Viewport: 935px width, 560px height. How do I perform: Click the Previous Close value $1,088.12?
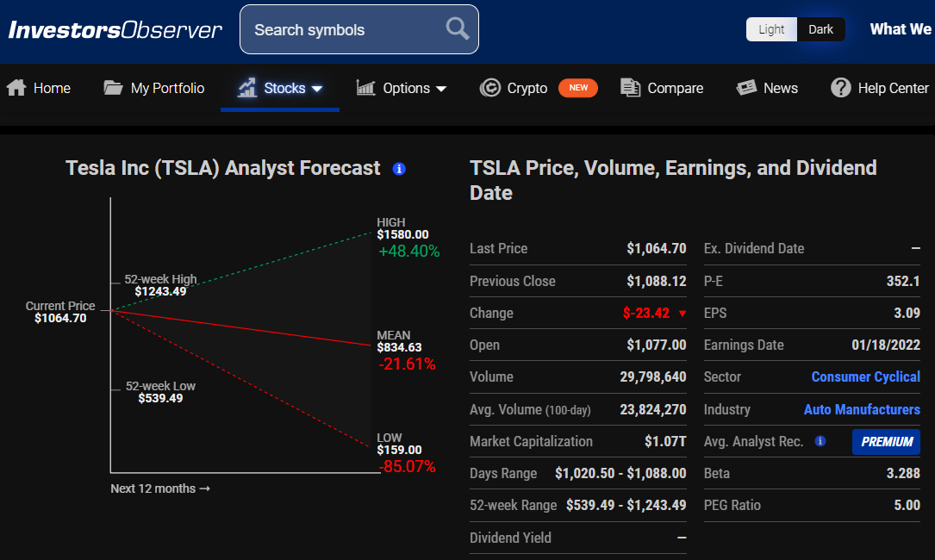coord(656,281)
